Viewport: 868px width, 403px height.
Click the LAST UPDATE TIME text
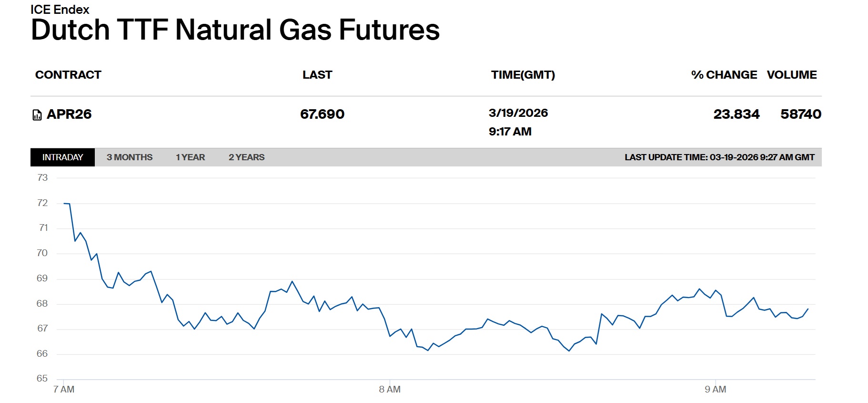[x=719, y=157]
